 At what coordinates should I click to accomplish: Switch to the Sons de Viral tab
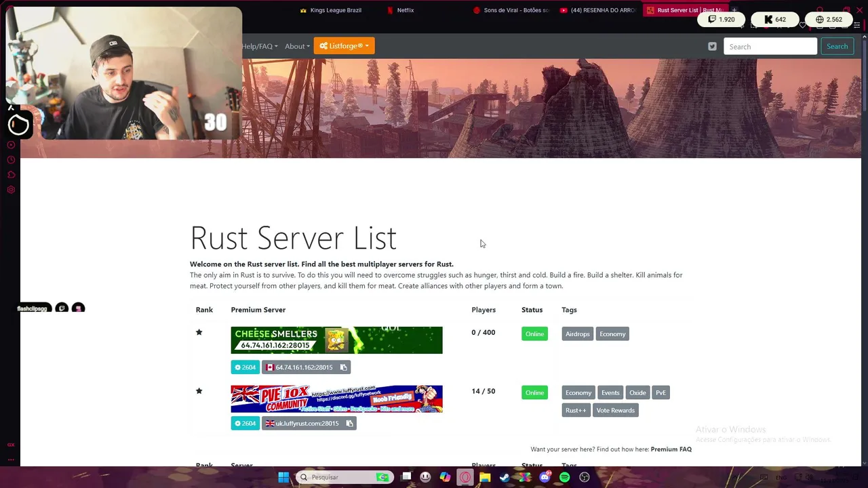511,10
